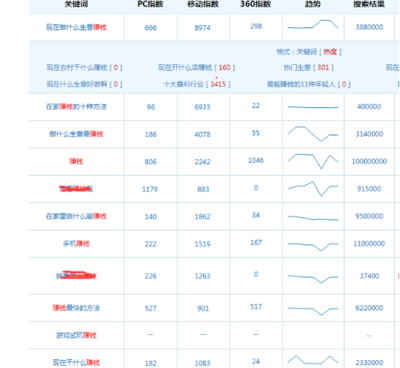Select mobile index value 8974
The width and height of the screenshot is (400, 368).
(x=203, y=28)
